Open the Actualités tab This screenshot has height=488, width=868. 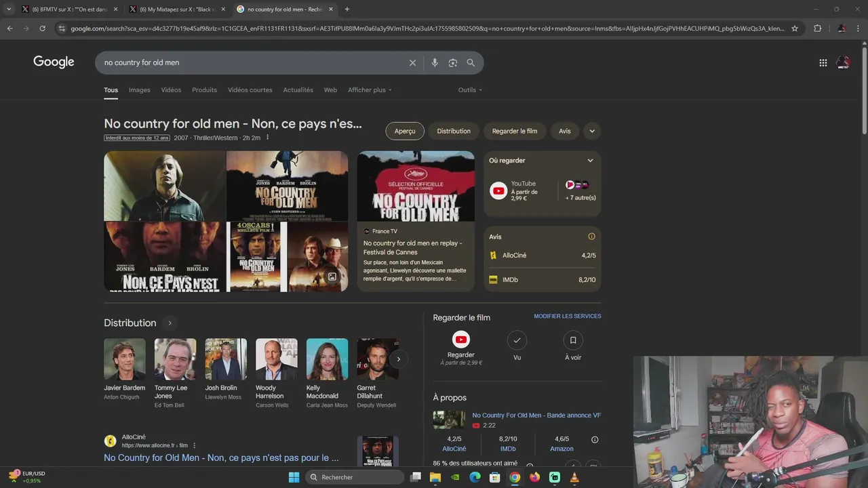[298, 90]
